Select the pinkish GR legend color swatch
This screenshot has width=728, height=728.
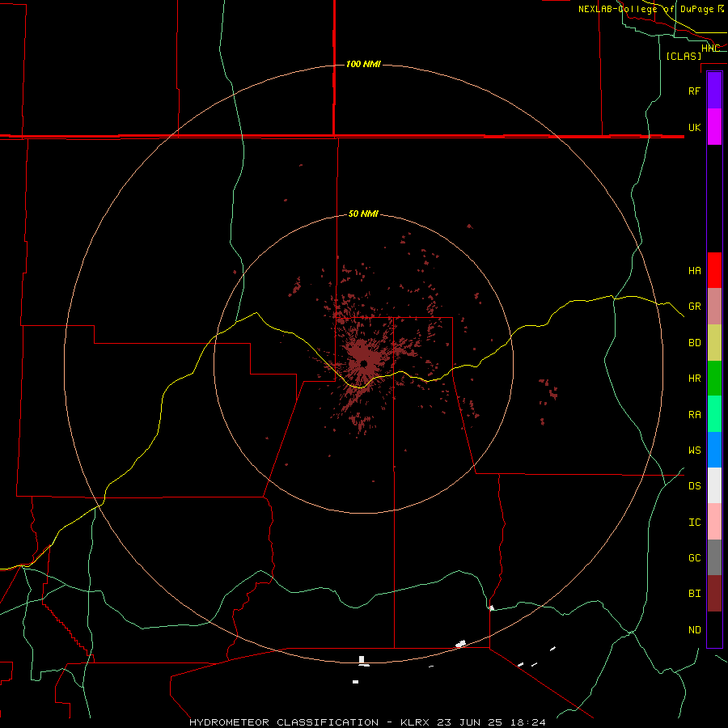(714, 307)
